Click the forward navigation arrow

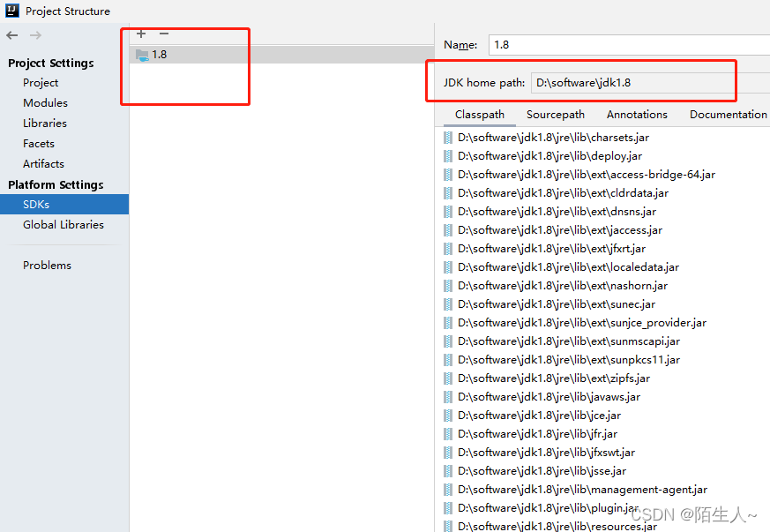(x=35, y=35)
